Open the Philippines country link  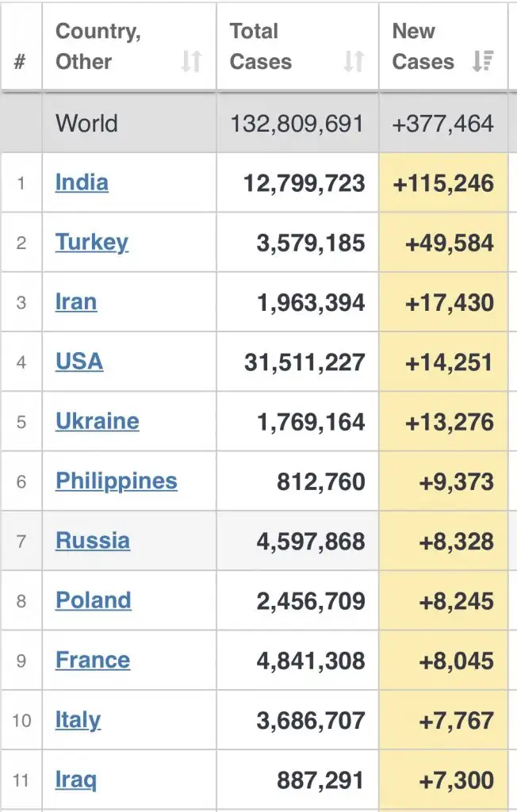[117, 481]
